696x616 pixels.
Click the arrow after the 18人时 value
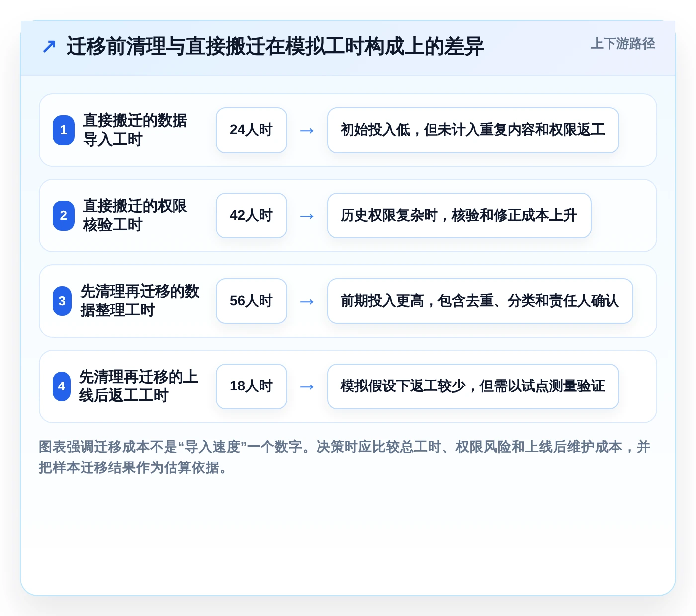[x=307, y=387]
